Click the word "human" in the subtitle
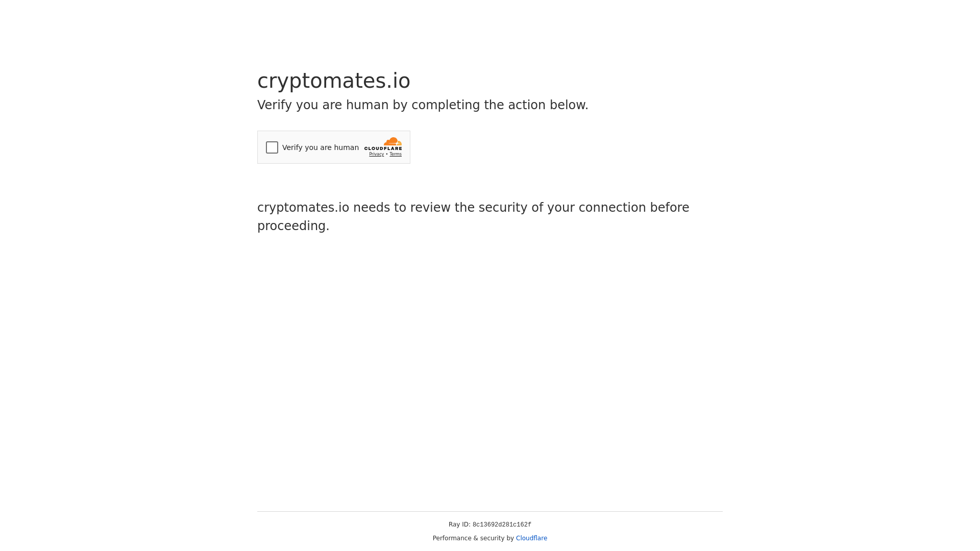The image size is (980, 551). (367, 105)
